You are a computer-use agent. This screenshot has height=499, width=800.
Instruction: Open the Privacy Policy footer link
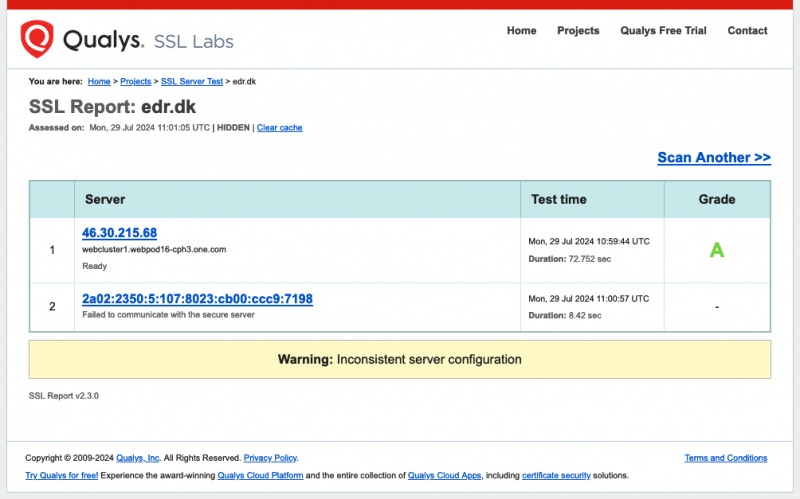[x=270, y=458]
